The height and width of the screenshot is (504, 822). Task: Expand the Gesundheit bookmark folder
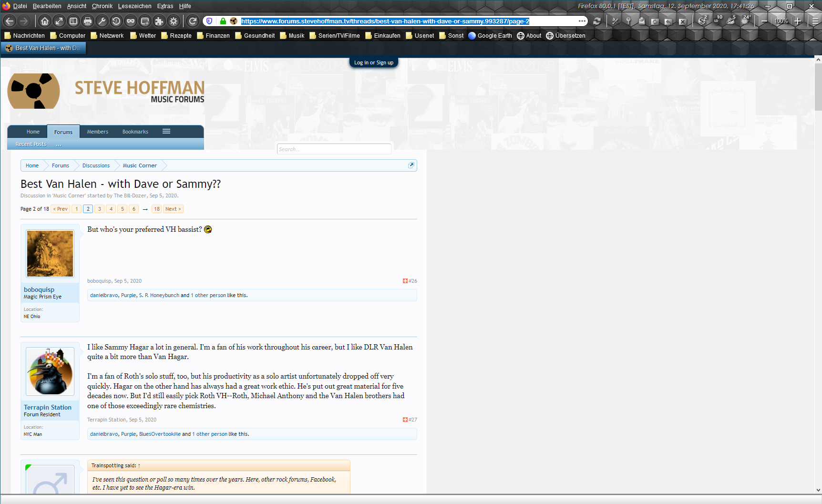[x=255, y=36]
